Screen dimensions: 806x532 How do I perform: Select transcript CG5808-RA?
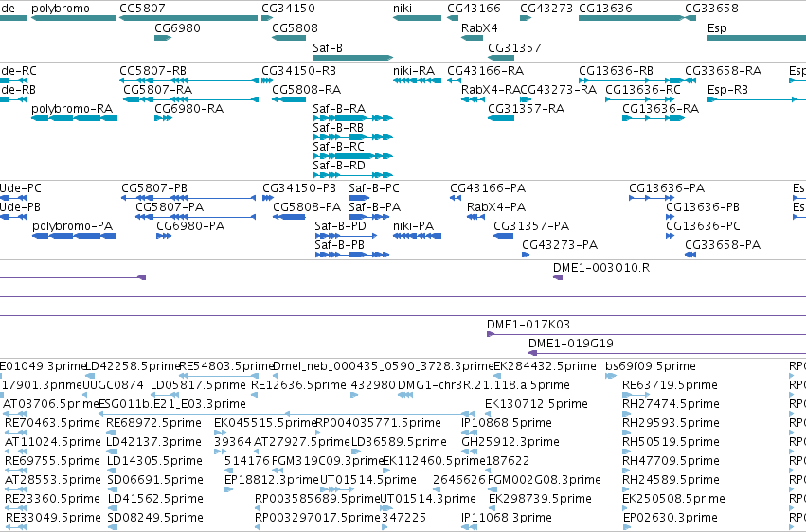pos(306,89)
